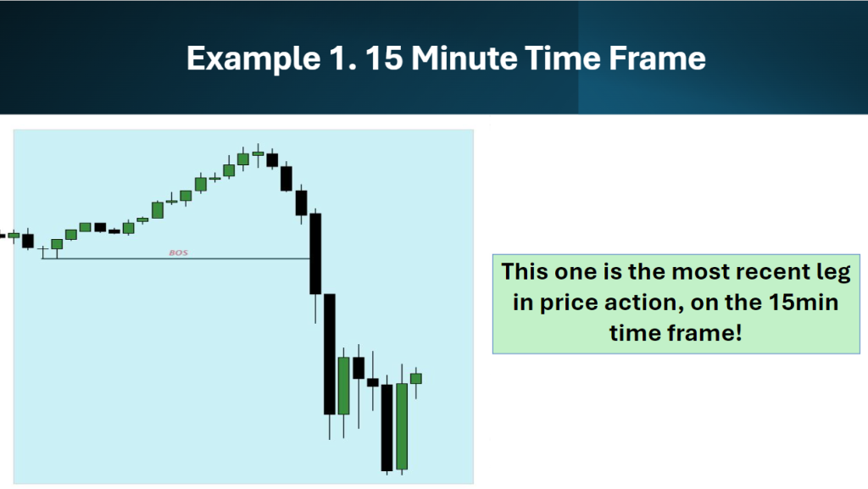This screenshot has height=489, width=868.
Task: Select the dark blue header banner background
Action: [x=434, y=57]
